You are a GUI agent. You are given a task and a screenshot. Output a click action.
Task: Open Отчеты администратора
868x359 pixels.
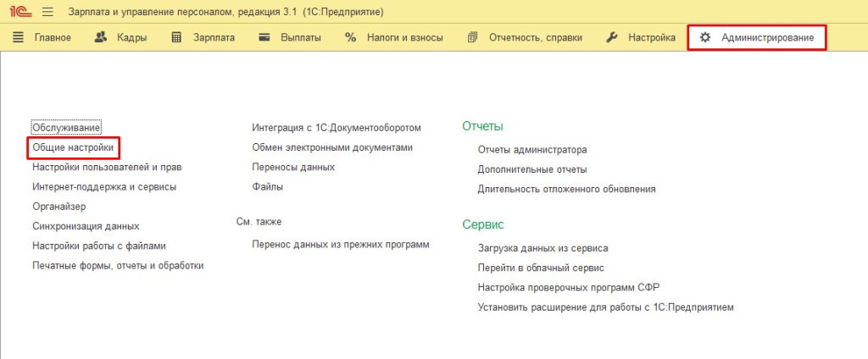pyautogui.click(x=532, y=150)
